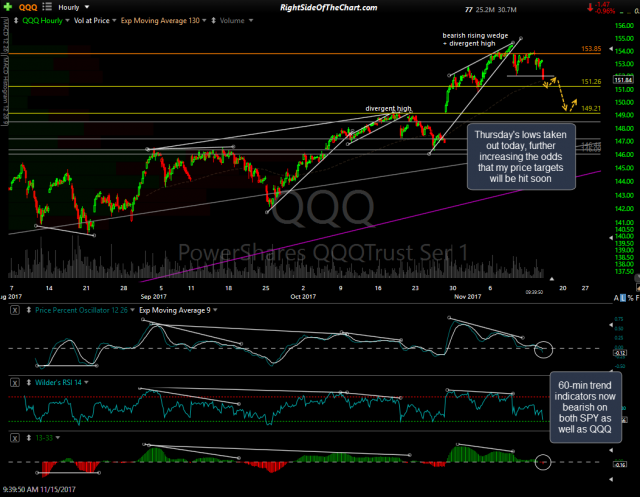640x497 pixels.
Task: Click the % percent scale toggle
Action: pos(630,298)
